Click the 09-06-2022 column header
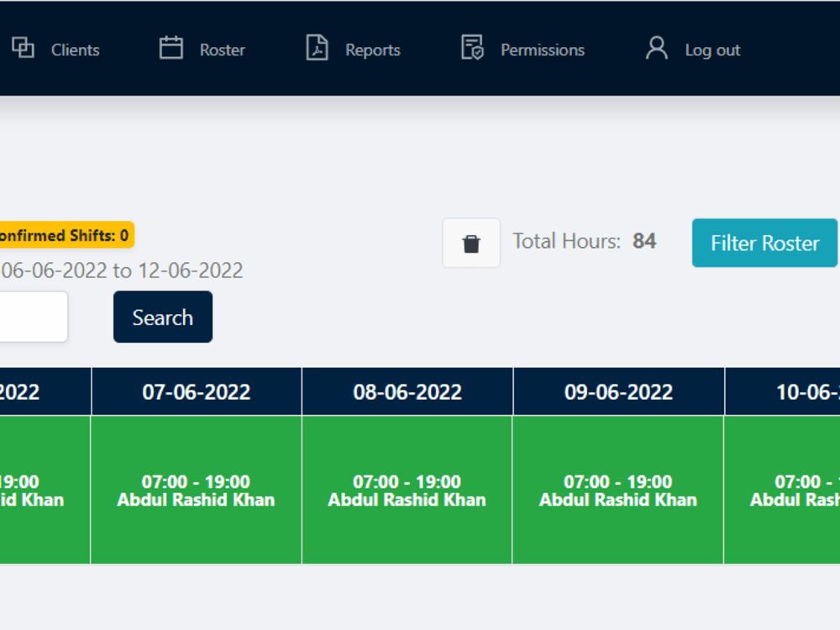 tap(618, 391)
